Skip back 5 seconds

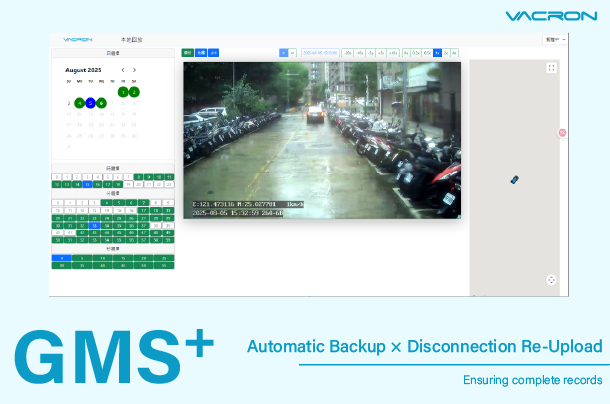(370, 53)
